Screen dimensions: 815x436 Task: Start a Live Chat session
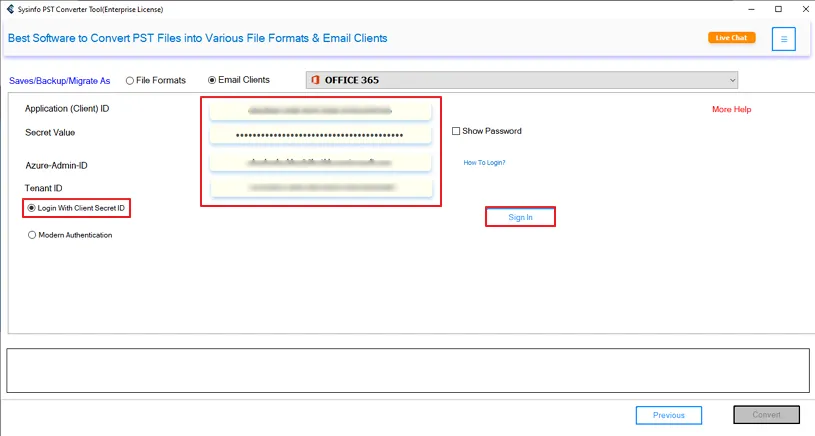tap(731, 37)
